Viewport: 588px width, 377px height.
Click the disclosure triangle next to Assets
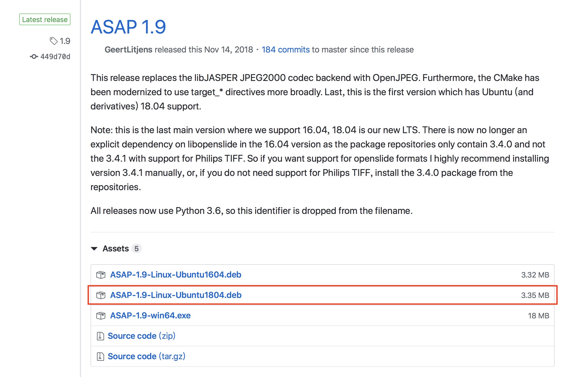point(95,249)
